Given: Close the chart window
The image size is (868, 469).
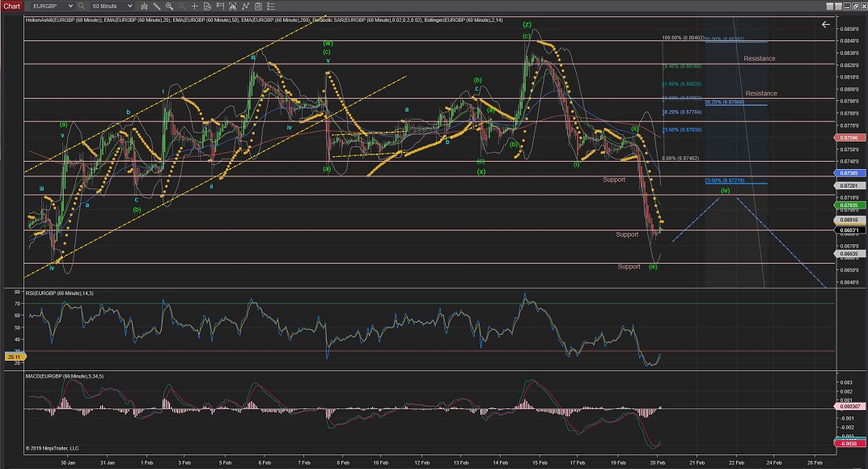Looking at the screenshot, I should (863, 6).
